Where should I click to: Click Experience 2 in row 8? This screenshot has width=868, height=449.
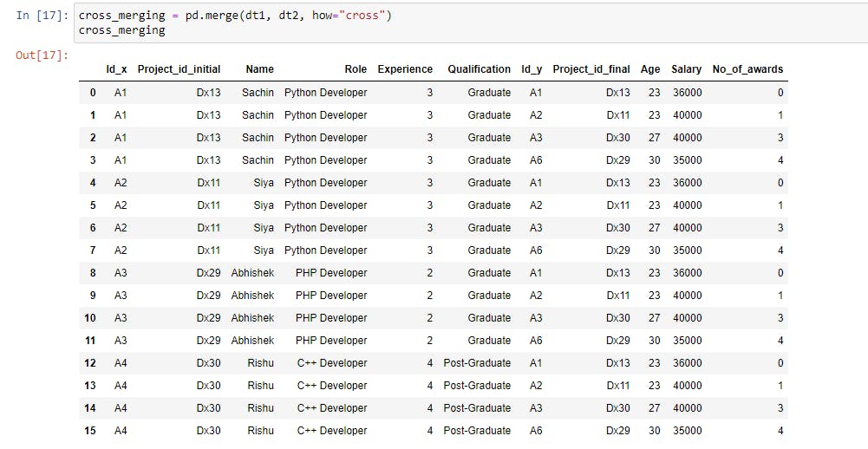[x=429, y=273]
